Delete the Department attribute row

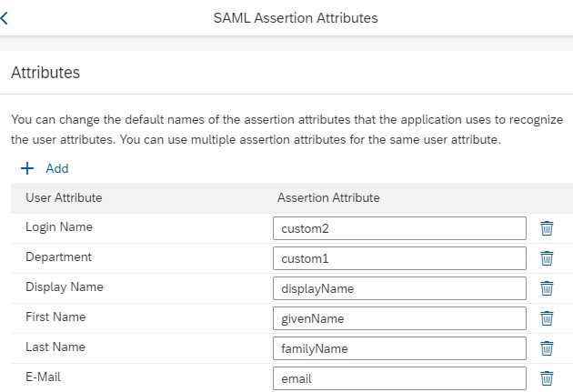(x=547, y=258)
